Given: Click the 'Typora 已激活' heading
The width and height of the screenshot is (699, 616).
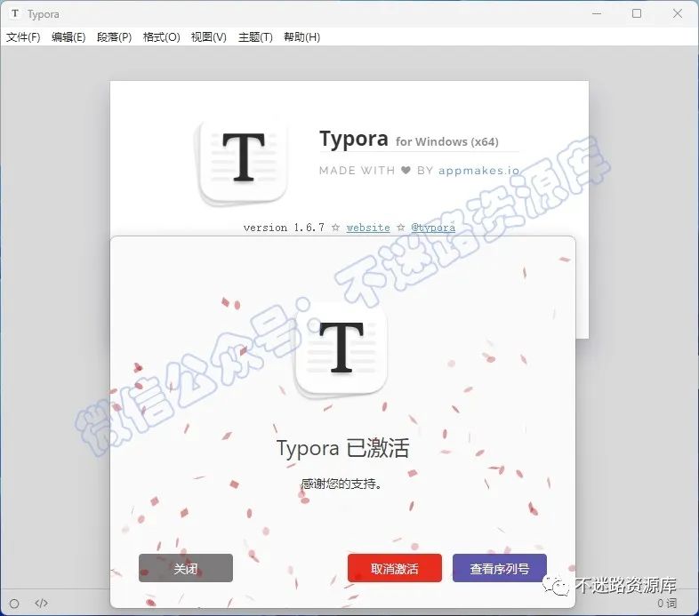Looking at the screenshot, I should [342, 448].
